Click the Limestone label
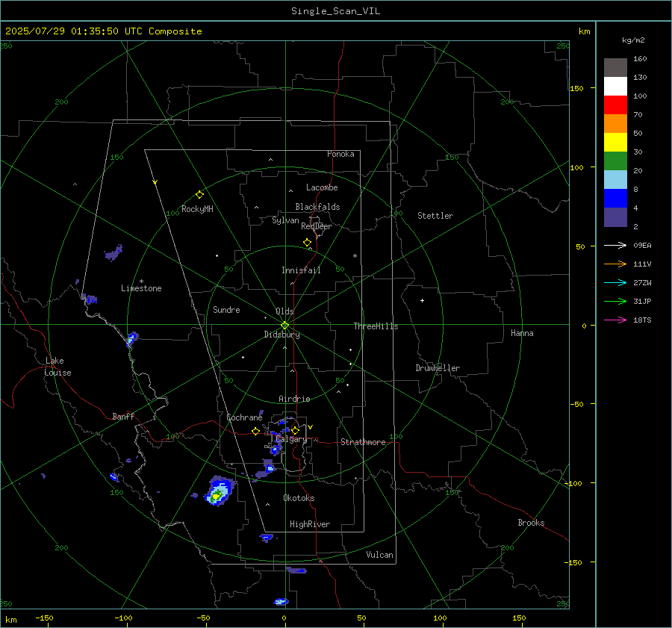Image resolution: width=672 pixels, height=628 pixels. (141, 288)
